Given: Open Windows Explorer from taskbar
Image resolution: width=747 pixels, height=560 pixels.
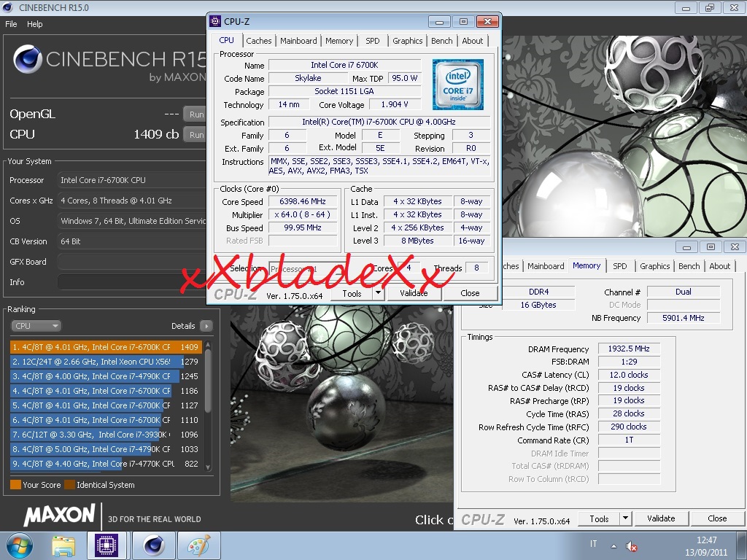Looking at the screenshot, I should [x=63, y=545].
